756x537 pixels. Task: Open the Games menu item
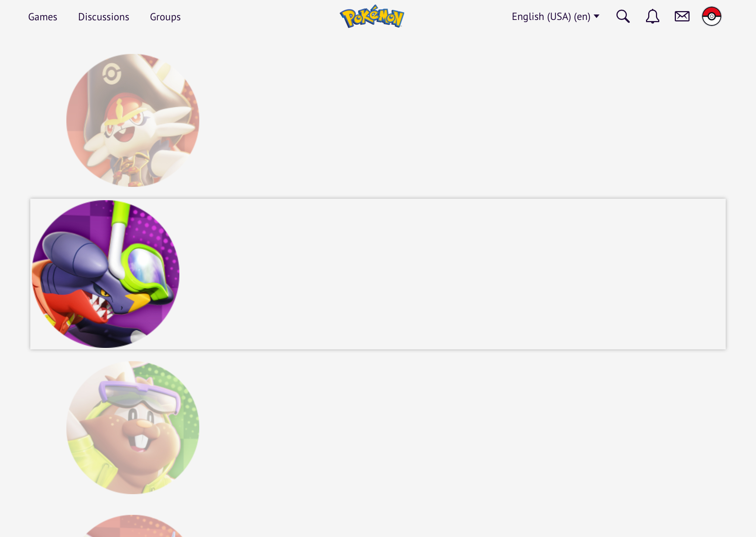point(42,17)
